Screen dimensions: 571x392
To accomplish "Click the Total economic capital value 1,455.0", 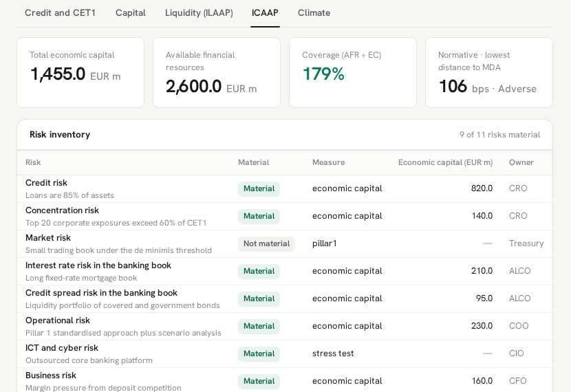I will click(x=58, y=74).
